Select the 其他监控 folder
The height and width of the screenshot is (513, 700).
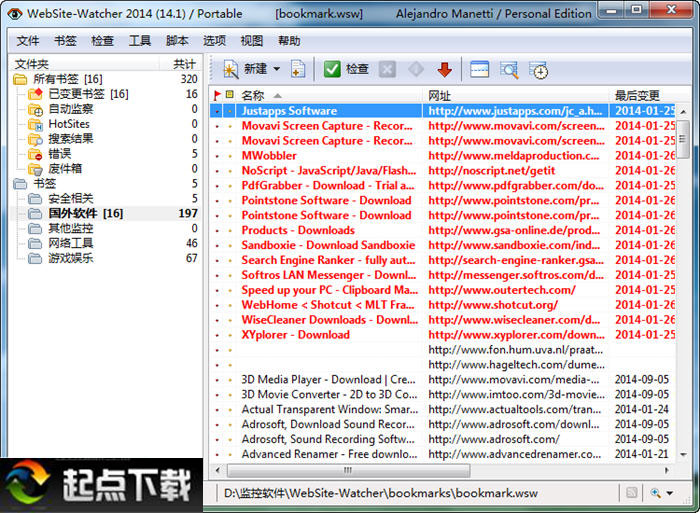pos(71,228)
